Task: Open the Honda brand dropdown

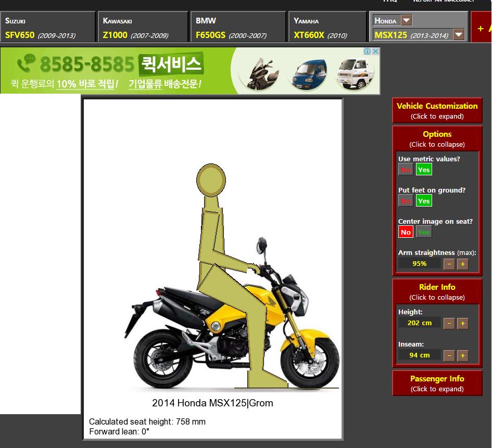Action: [x=406, y=21]
